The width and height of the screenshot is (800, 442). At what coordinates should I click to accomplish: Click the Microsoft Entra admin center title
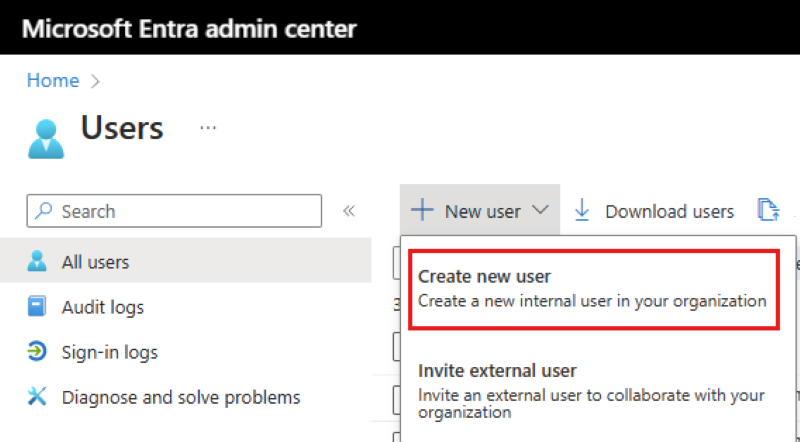tap(189, 29)
